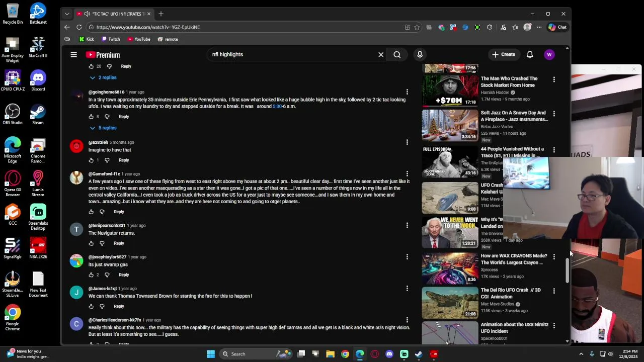This screenshot has height=362, width=644.
Task: Open options for Man Who Crashed Stock Market video
Action: [554, 79]
